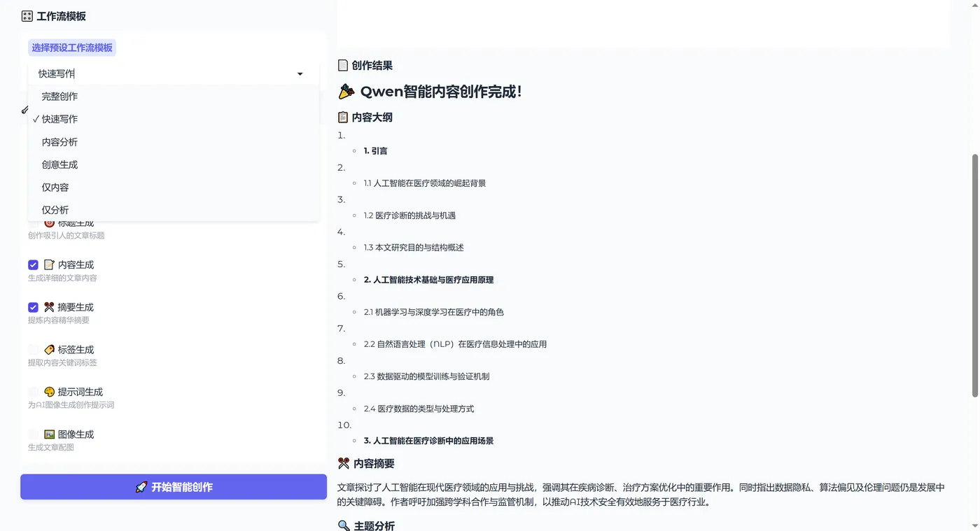Image resolution: width=980 pixels, height=531 pixels.
Task: Click the palette icon beside 提示词生成
Action: (49, 392)
